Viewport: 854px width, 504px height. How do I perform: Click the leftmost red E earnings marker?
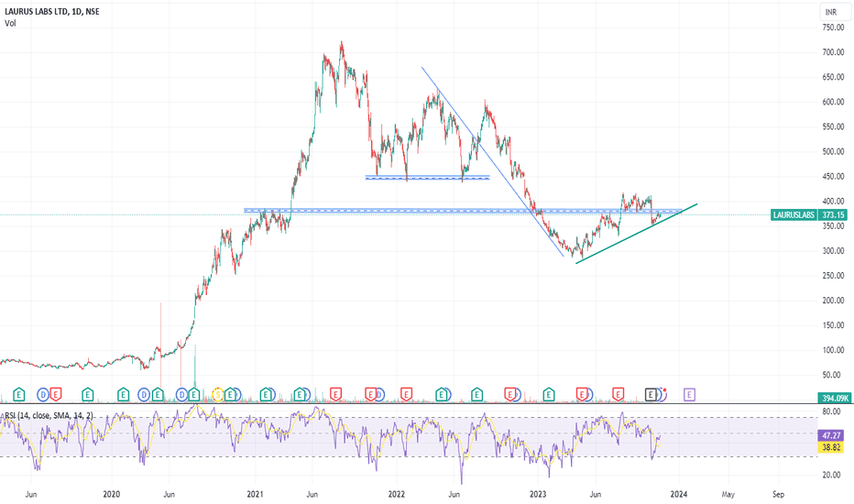(x=56, y=394)
